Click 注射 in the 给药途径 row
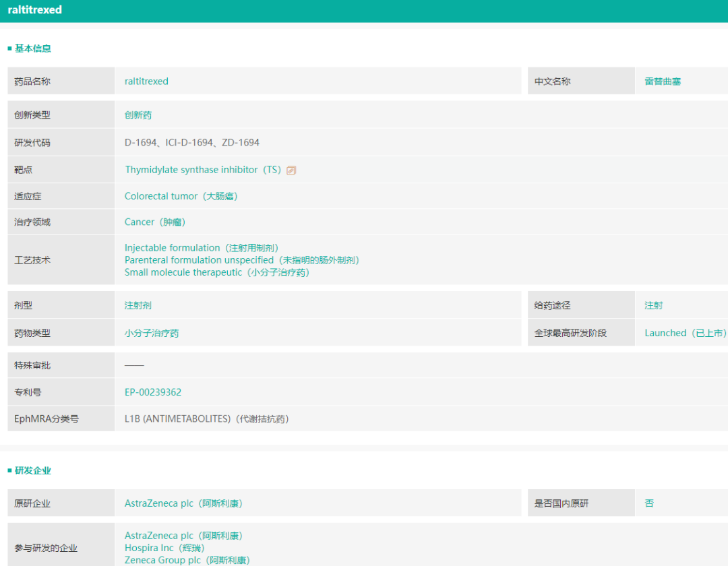Screen dimensions: 728x566 point(653,305)
